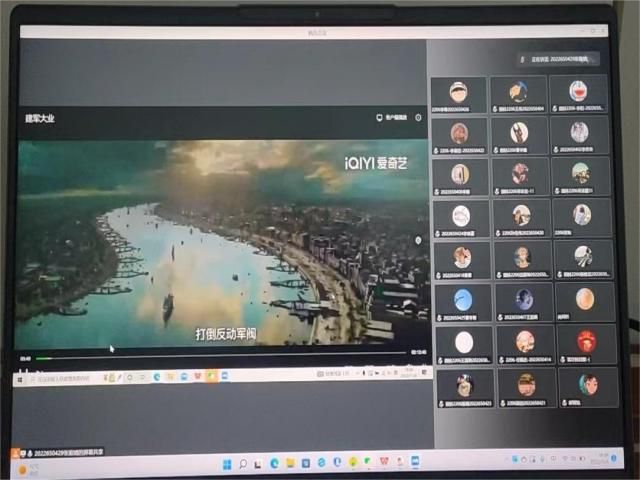Image resolution: width=640 pixels, height=480 pixels.
Task: Open the taskbar Search magnifier icon
Action: pos(243,463)
